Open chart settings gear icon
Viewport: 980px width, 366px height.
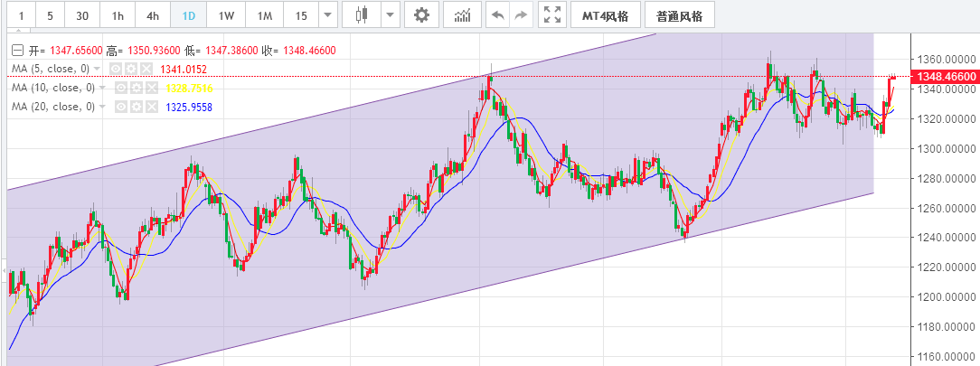(x=420, y=15)
